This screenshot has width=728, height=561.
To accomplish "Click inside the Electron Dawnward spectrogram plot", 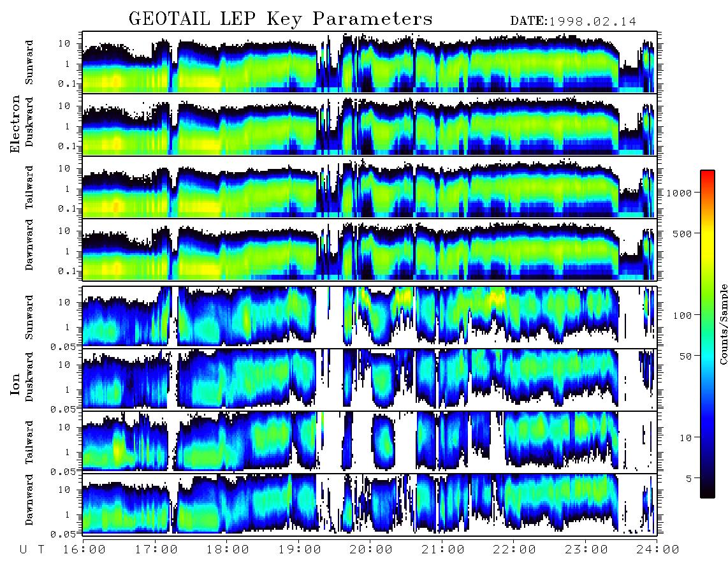I will 370,249.
